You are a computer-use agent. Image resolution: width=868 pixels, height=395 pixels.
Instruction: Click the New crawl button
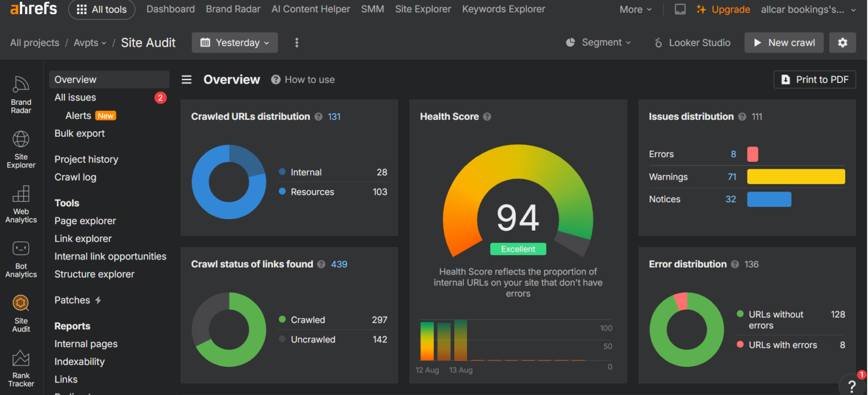(784, 42)
